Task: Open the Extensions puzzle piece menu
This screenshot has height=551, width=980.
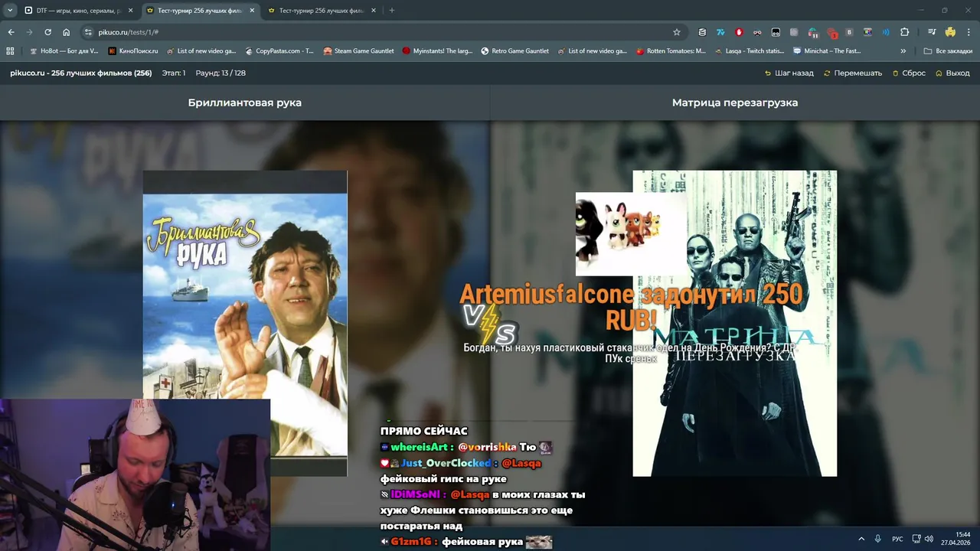Action: [905, 32]
